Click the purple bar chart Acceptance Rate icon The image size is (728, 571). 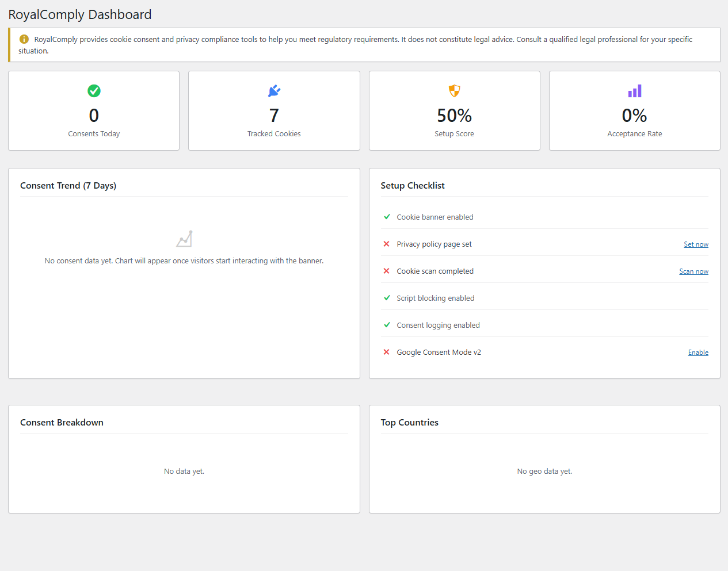point(635,91)
